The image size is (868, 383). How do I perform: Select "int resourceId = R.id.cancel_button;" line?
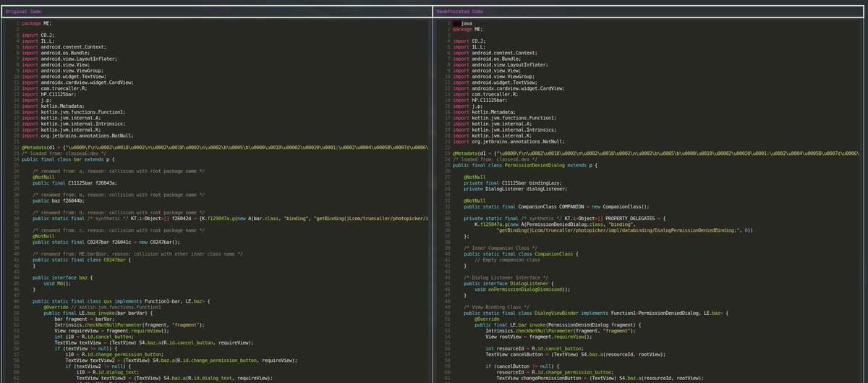(535, 348)
